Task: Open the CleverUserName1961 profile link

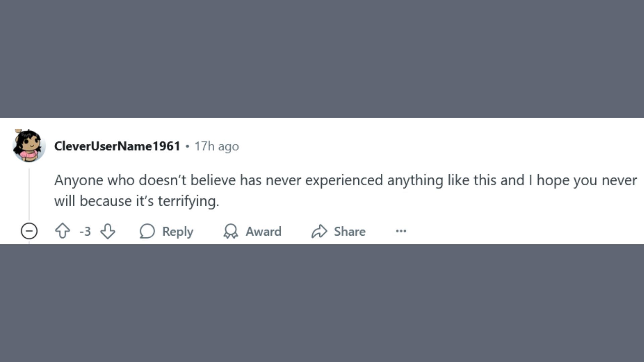Action: tap(117, 146)
